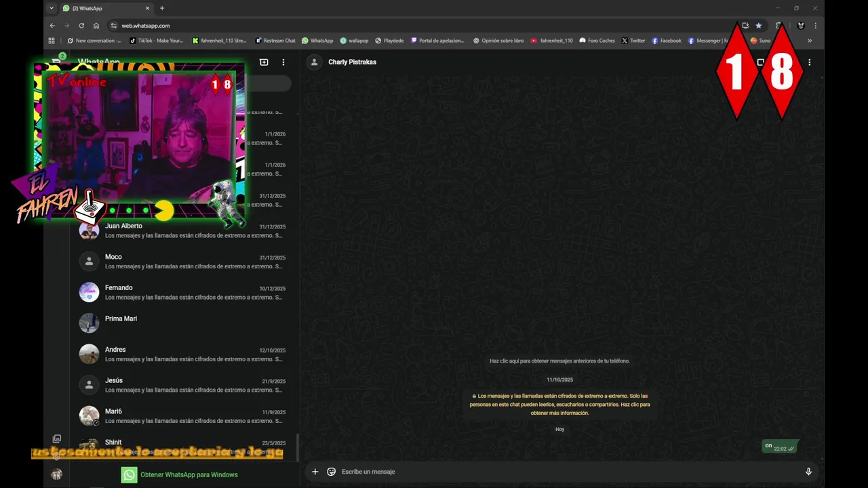This screenshot has width=868, height=488.
Task: Open a new browser tab
Action: point(162,8)
